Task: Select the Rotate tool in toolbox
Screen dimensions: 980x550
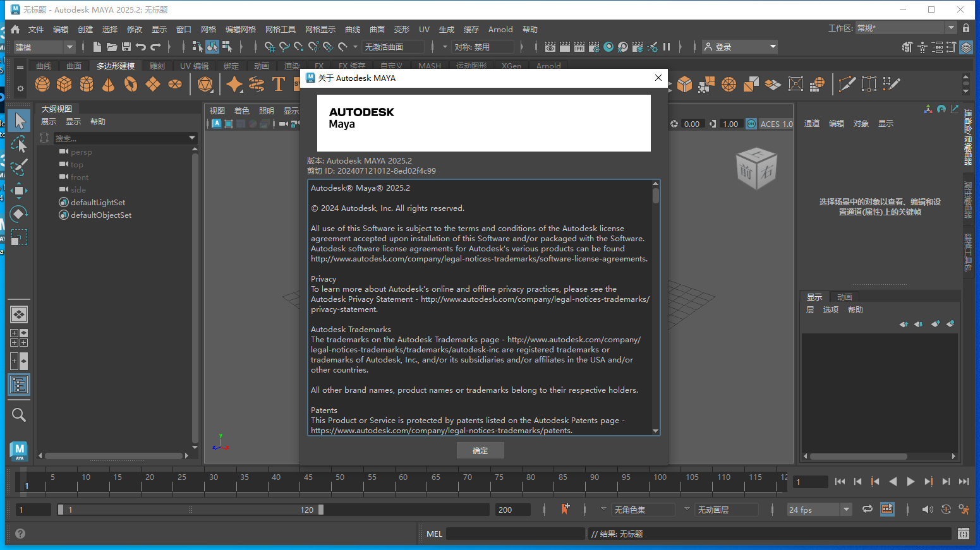Action: [19, 214]
